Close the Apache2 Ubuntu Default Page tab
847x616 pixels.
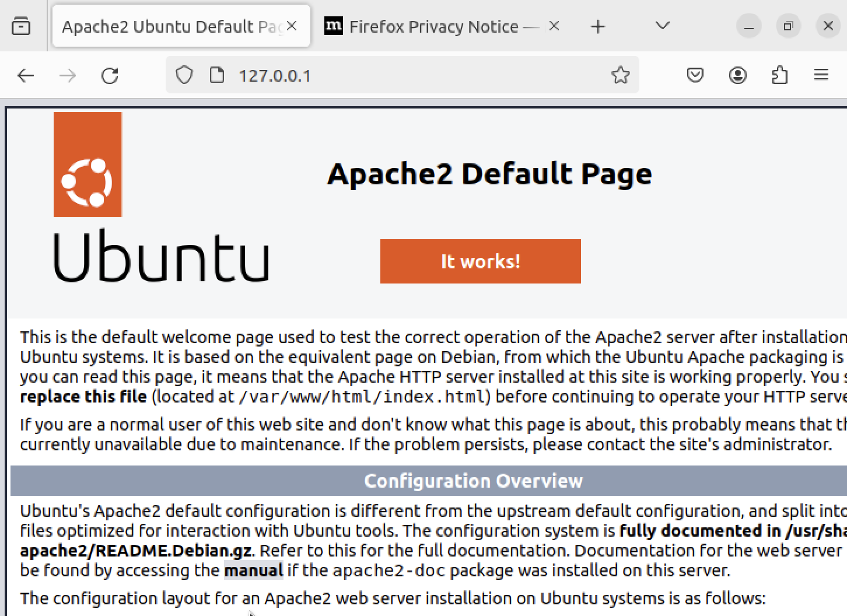tap(292, 26)
